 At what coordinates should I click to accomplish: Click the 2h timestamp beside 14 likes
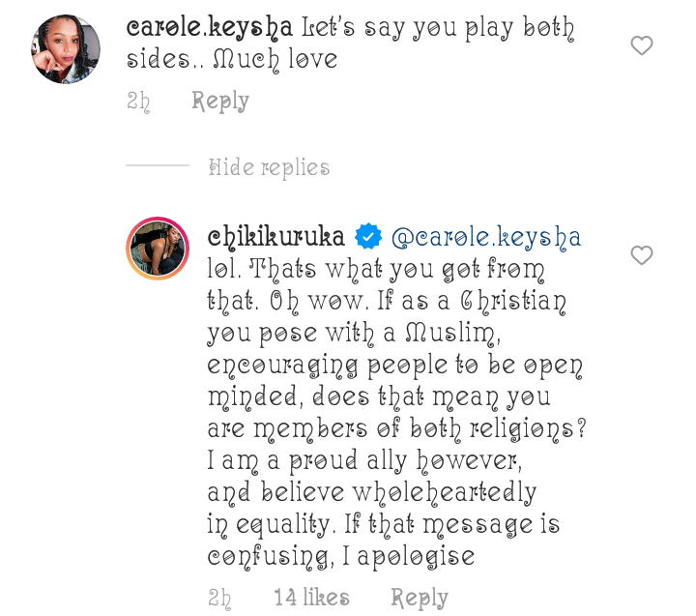tap(219, 599)
